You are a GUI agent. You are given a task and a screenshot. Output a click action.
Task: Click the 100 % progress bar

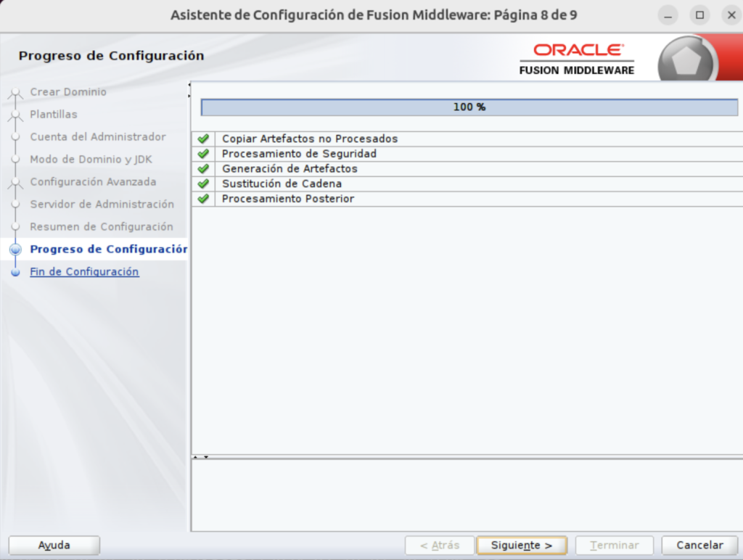tap(469, 107)
